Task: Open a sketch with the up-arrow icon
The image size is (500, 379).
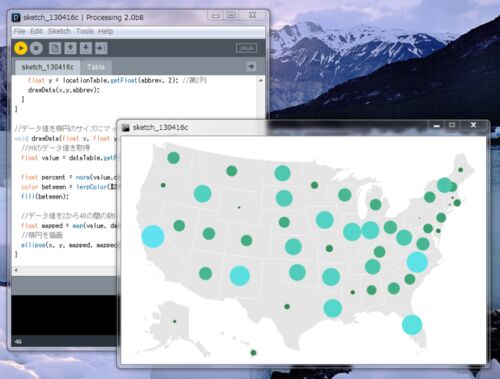Action: coord(70,48)
